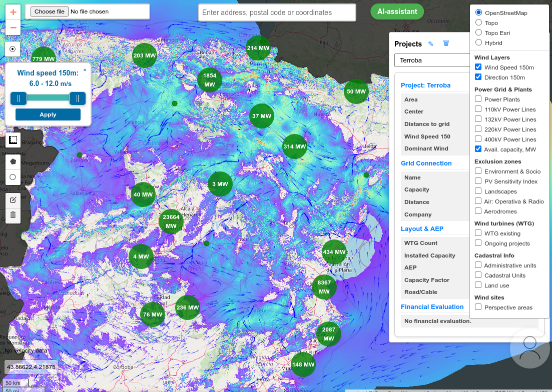Click the left wind speed slider handle
This screenshot has width=552, height=392.
pos(19,98)
